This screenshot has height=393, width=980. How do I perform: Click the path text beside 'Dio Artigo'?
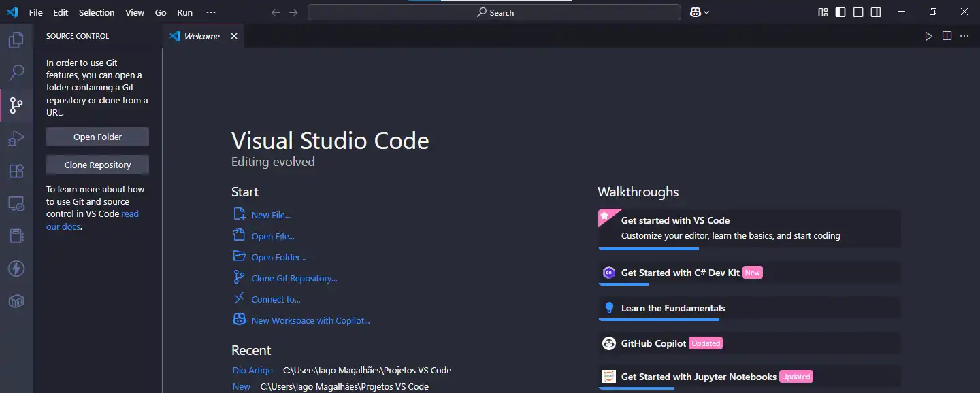pyautogui.click(x=367, y=371)
